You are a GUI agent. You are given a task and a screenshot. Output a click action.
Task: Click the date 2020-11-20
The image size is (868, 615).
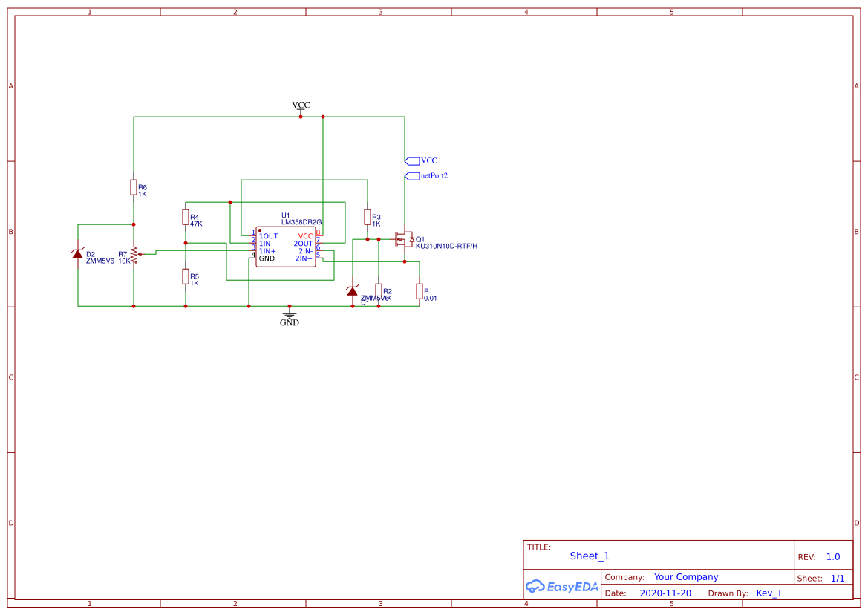coord(665,593)
